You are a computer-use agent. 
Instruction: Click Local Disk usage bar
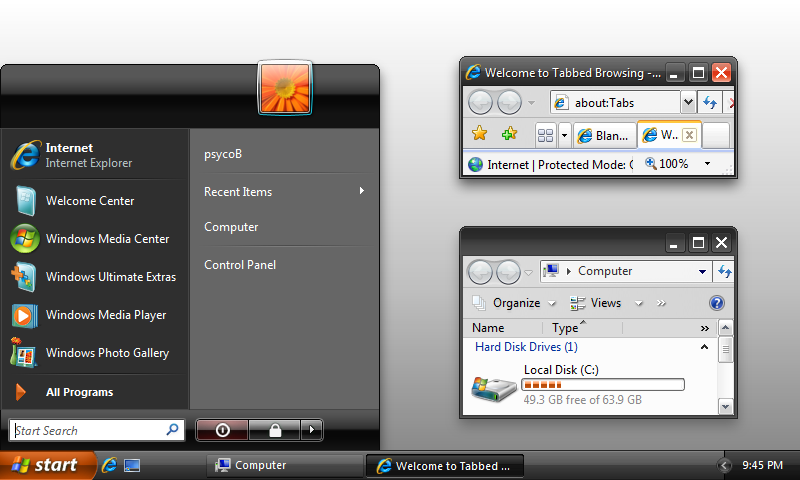(x=603, y=385)
